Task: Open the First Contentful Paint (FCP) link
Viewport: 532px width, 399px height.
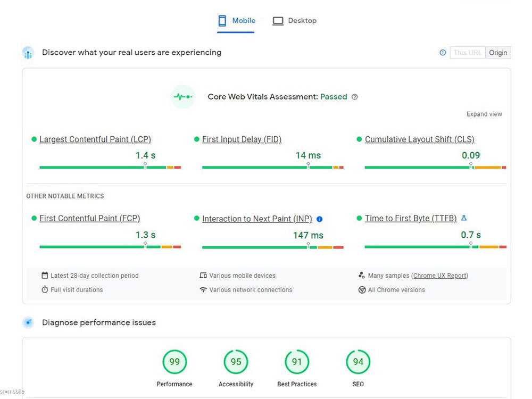Action: [x=89, y=219]
